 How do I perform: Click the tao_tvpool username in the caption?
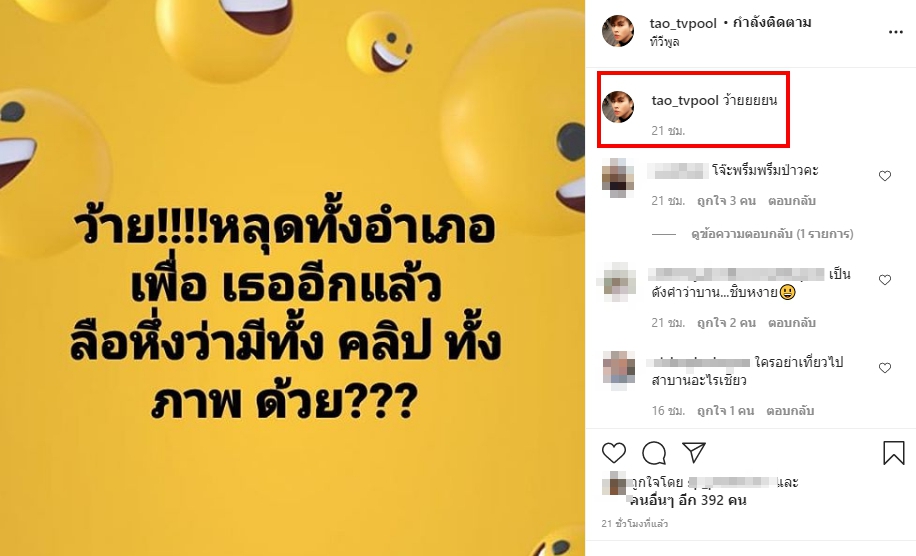pos(685,100)
